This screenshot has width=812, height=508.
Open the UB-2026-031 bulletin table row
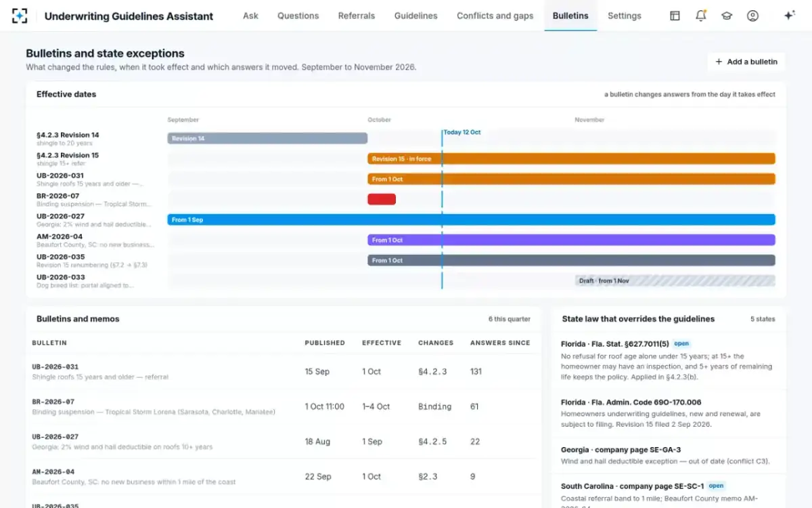pos(284,371)
